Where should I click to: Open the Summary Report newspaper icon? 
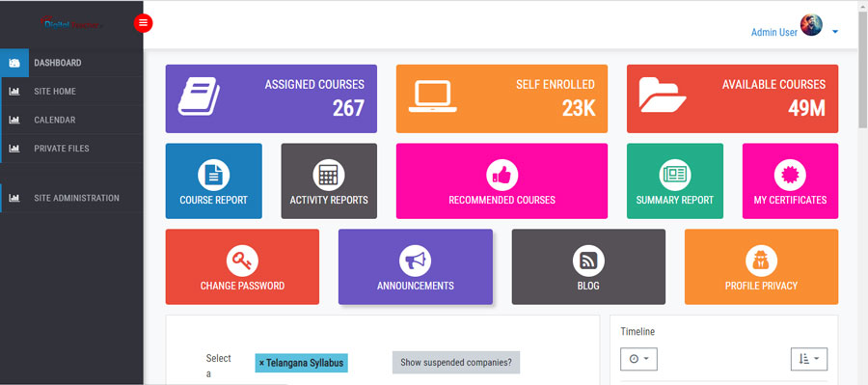coord(675,175)
